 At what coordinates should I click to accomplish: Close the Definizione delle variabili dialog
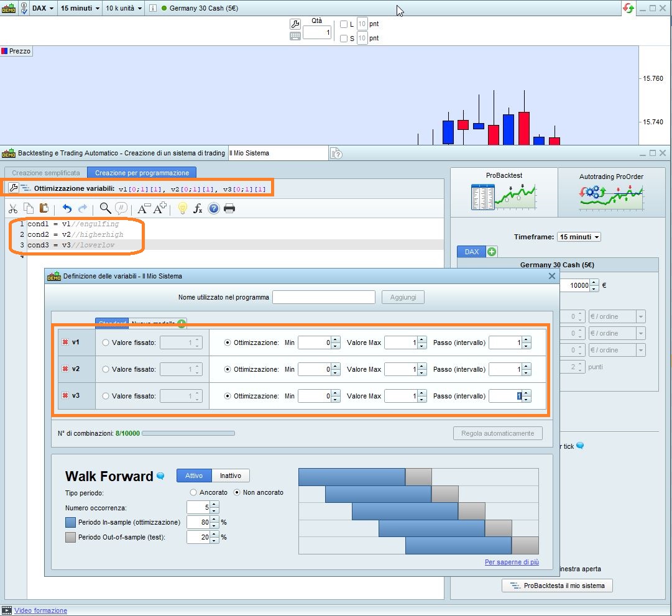pos(552,276)
